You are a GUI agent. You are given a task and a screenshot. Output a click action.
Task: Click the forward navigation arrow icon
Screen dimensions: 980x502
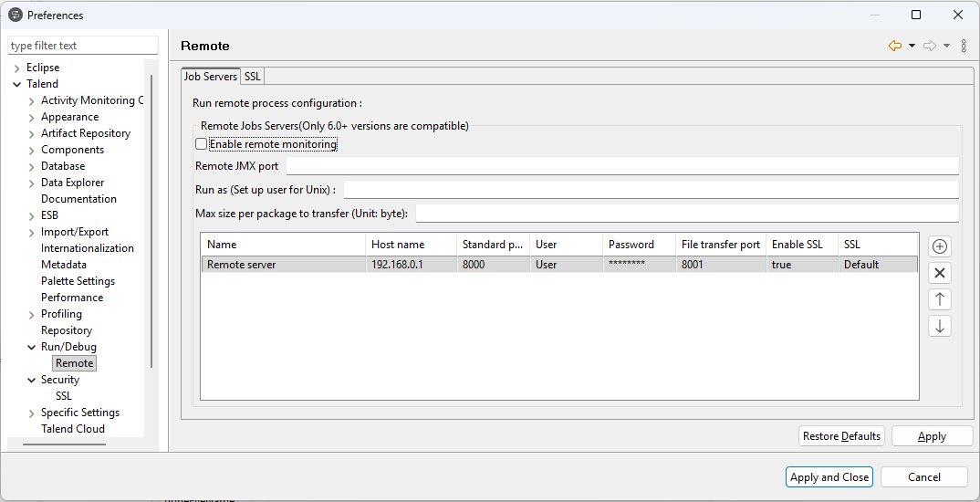(930, 46)
